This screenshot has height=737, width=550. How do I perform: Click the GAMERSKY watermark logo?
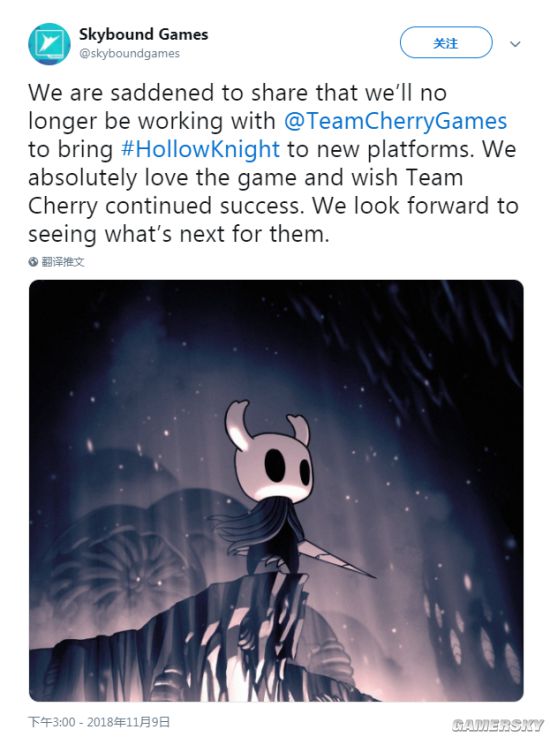[498, 724]
